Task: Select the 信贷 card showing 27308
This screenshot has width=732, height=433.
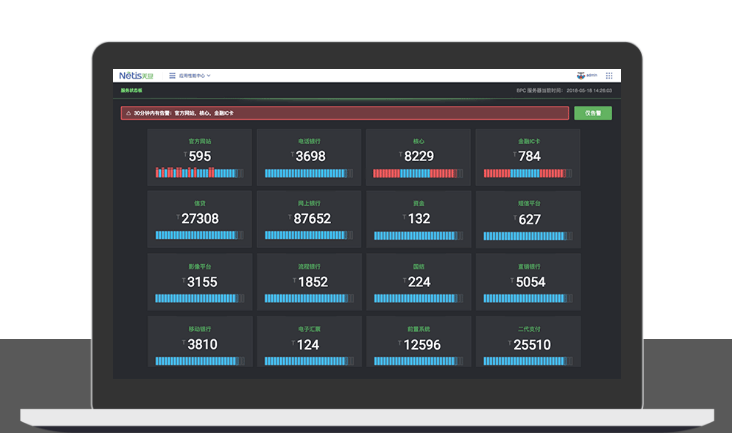Action: pos(200,218)
